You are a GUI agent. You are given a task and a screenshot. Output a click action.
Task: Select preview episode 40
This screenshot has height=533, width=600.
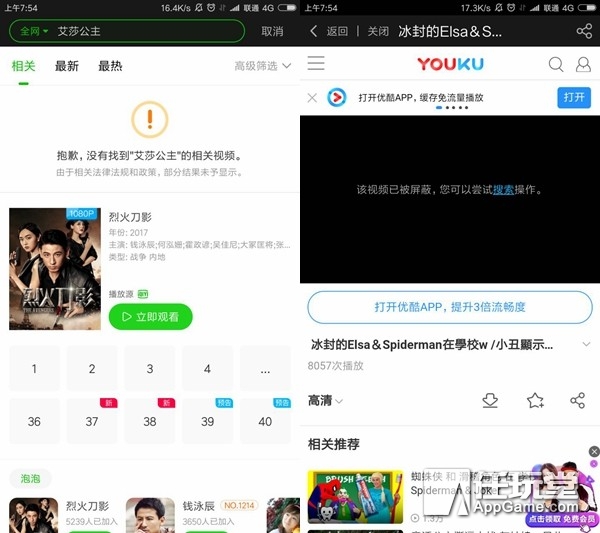click(265, 421)
